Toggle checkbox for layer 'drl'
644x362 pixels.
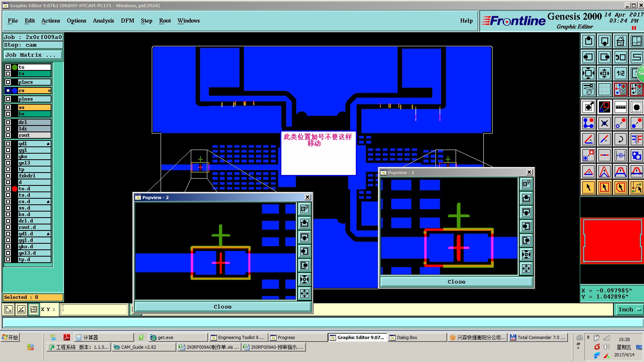point(8,122)
